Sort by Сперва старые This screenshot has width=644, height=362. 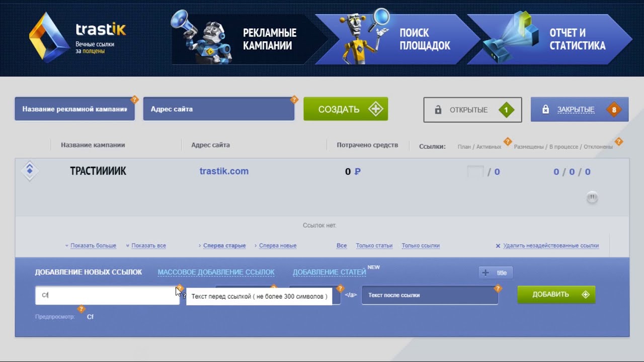pyautogui.click(x=224, y=246)
